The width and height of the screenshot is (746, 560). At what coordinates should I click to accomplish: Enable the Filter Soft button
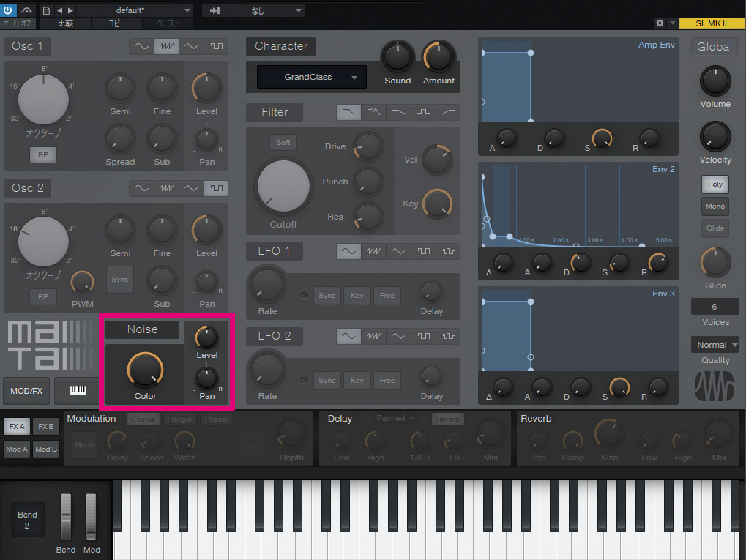coord(283,142)
